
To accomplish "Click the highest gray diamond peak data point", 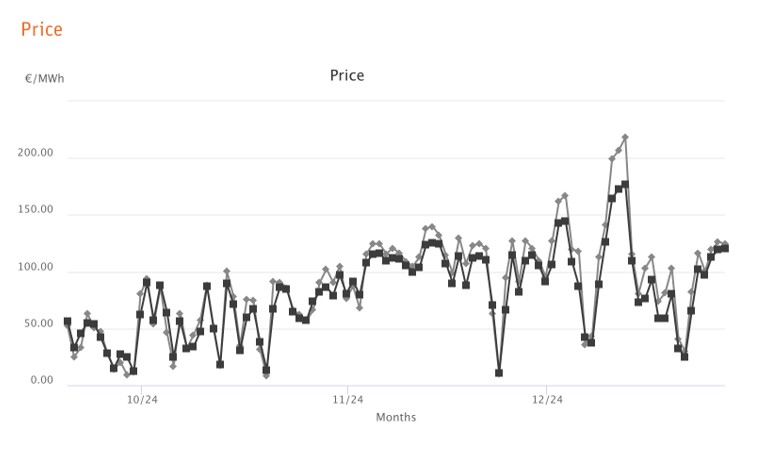I will [x=625, y=137].
